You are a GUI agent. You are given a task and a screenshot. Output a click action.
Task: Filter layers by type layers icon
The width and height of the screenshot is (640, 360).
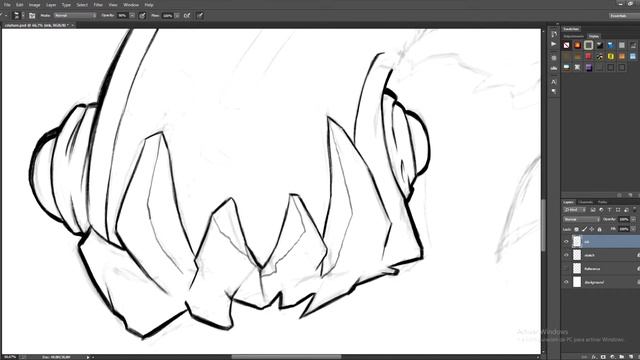609,210
